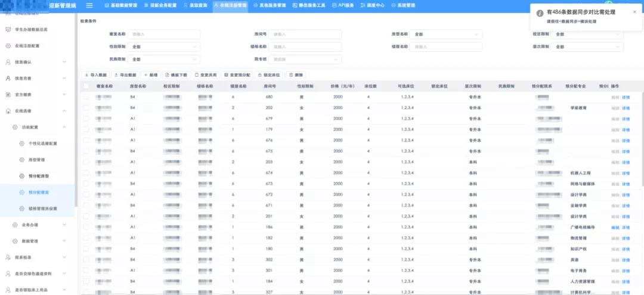Check the row checkbox for room 202
Screen dimensions: 644x295
(86, 107)
